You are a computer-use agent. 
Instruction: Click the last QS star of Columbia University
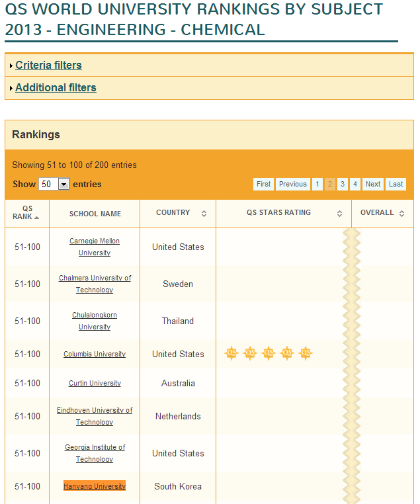click(x=305, y=354)
